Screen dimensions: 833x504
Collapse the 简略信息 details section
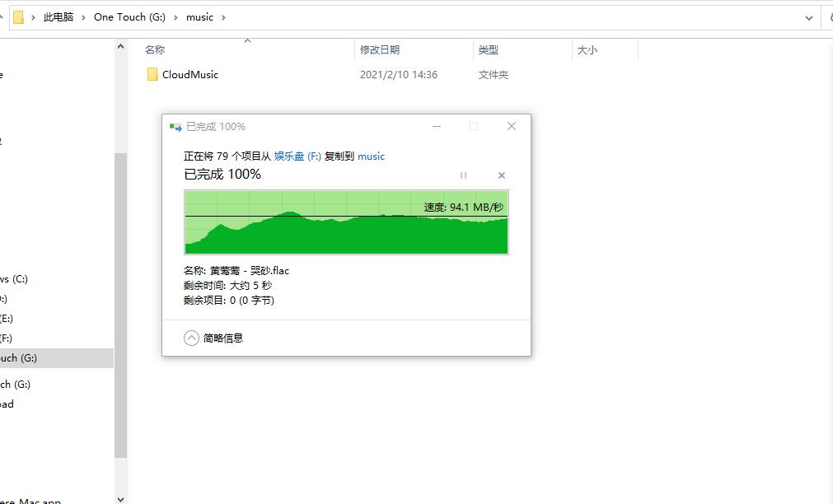coord(192,337)
